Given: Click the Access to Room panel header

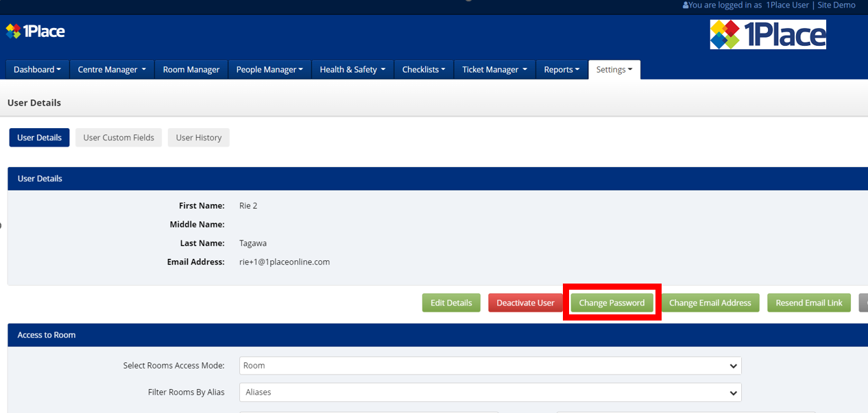Looking at the screenshot, I should (437, 335).
